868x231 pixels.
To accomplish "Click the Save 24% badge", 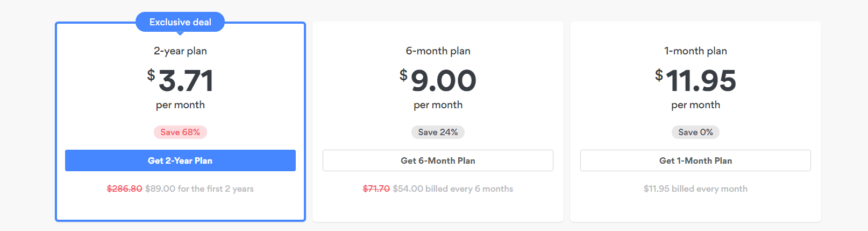I will pyautogui.click(x=438, y=132).
